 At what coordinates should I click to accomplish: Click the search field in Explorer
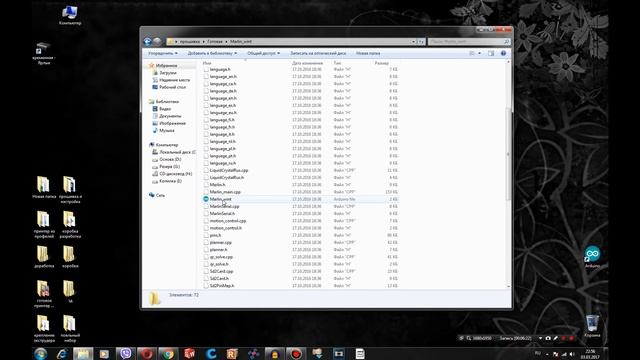469,42
